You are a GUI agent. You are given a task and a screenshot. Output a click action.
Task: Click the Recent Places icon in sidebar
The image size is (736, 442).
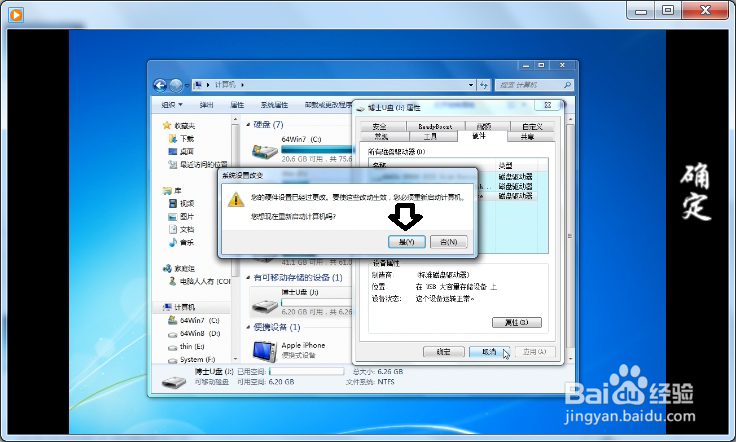(x=172, y=164)
